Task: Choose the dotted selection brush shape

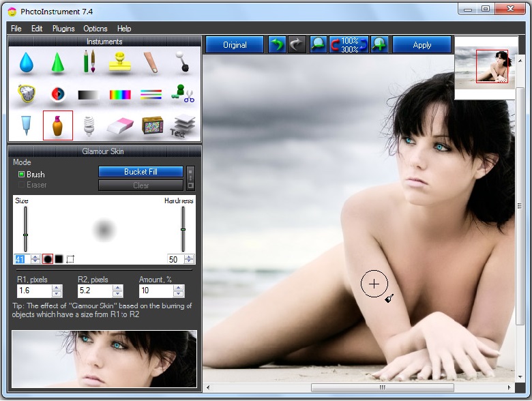Action: (x=70, y=259)
